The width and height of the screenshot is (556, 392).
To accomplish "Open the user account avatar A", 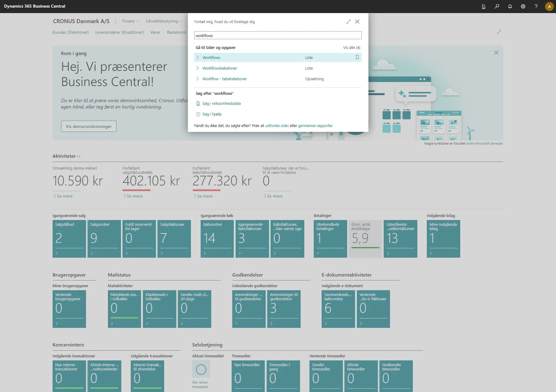I will pos(549,6).
